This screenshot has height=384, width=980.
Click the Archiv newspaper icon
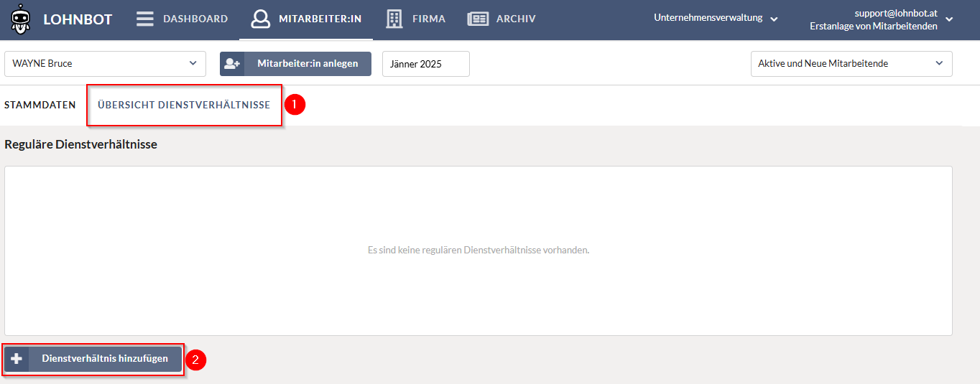478,19
